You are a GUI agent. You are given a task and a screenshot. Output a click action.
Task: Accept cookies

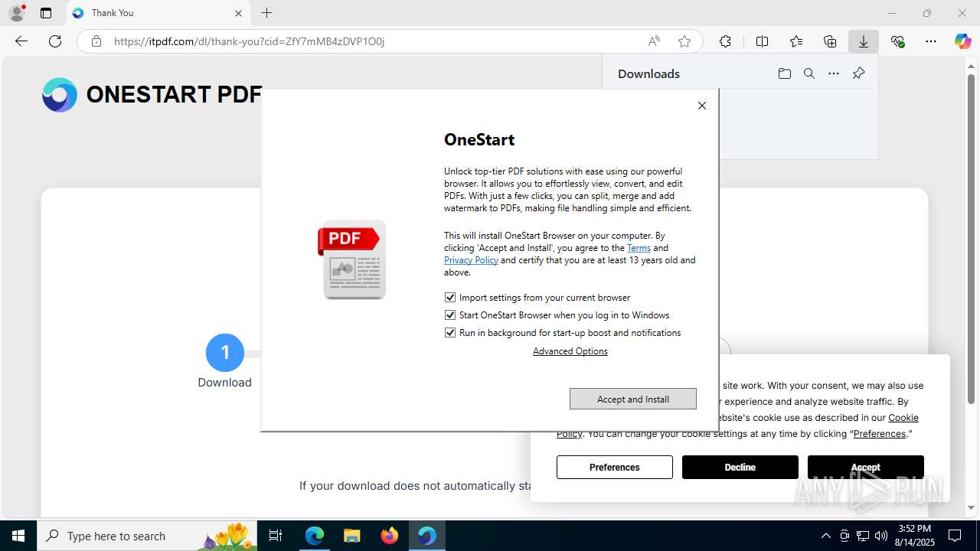(x=866, y=468)
